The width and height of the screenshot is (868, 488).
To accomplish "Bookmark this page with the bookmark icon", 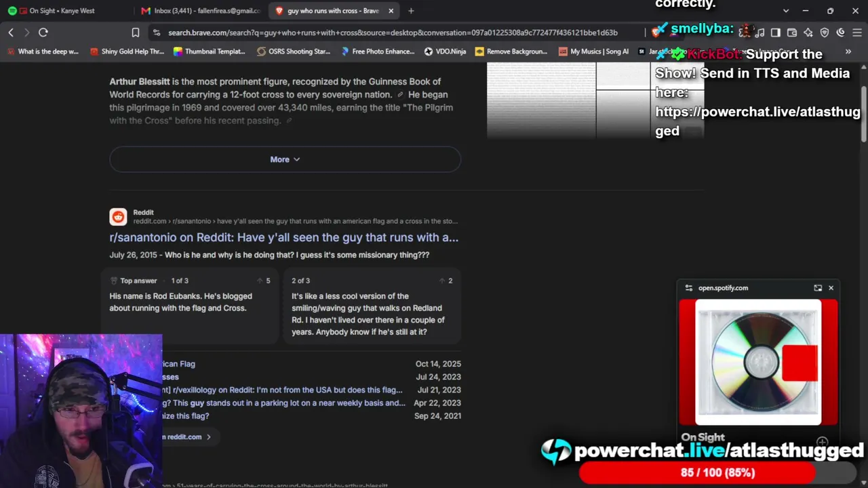I will click(136, 33).
